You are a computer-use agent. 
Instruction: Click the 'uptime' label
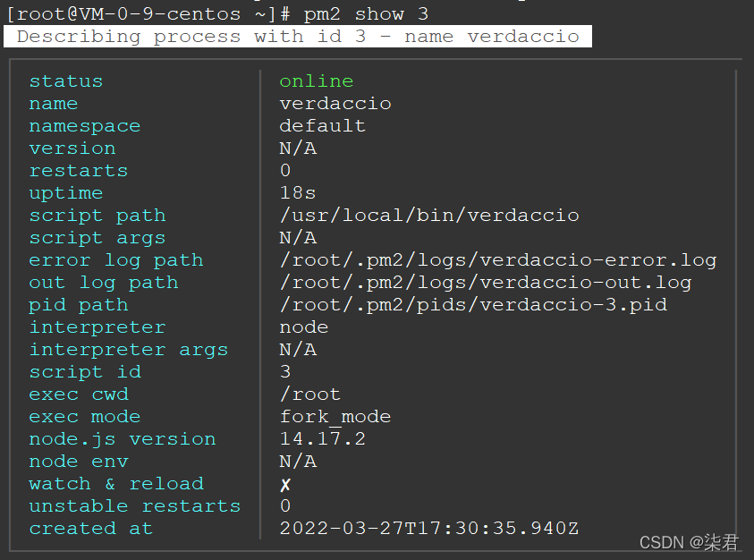coord(66,193)
